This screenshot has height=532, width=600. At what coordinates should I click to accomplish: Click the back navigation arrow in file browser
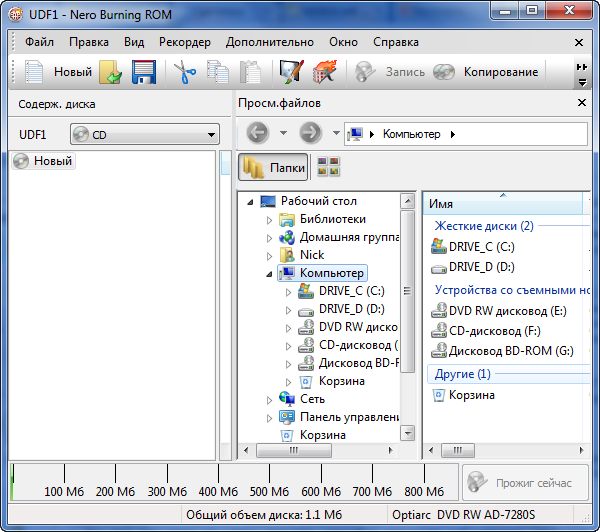click(257, 134)
